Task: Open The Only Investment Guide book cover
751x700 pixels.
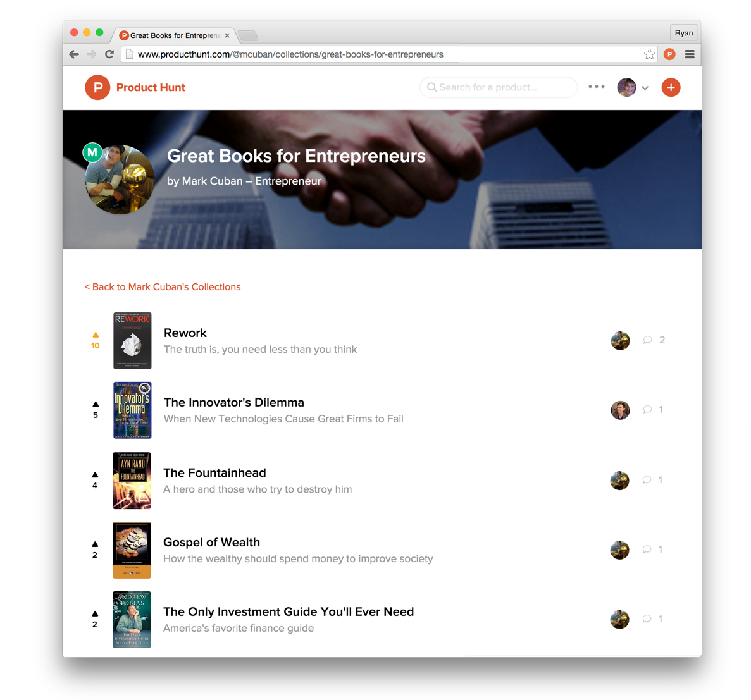Action: pos(132,619)
